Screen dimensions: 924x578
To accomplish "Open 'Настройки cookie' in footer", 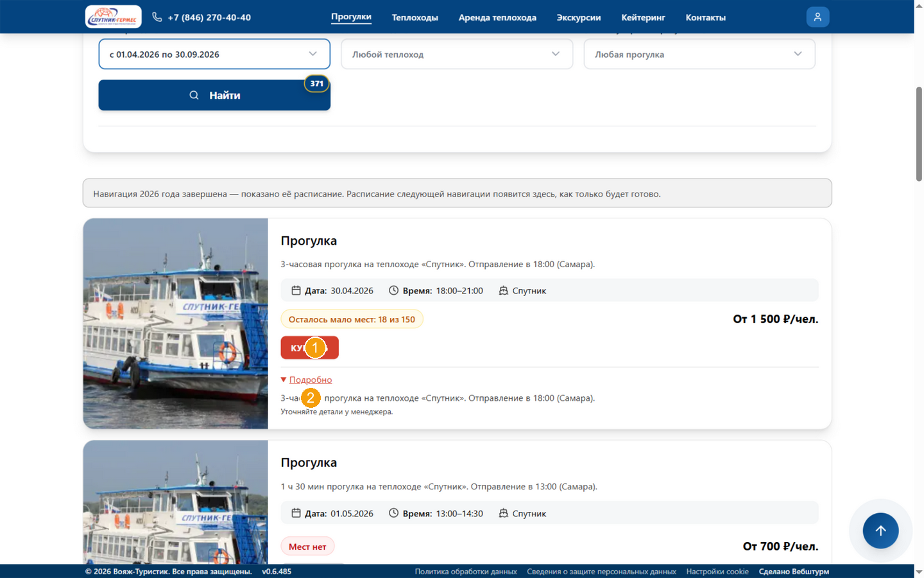I will 717,571.
